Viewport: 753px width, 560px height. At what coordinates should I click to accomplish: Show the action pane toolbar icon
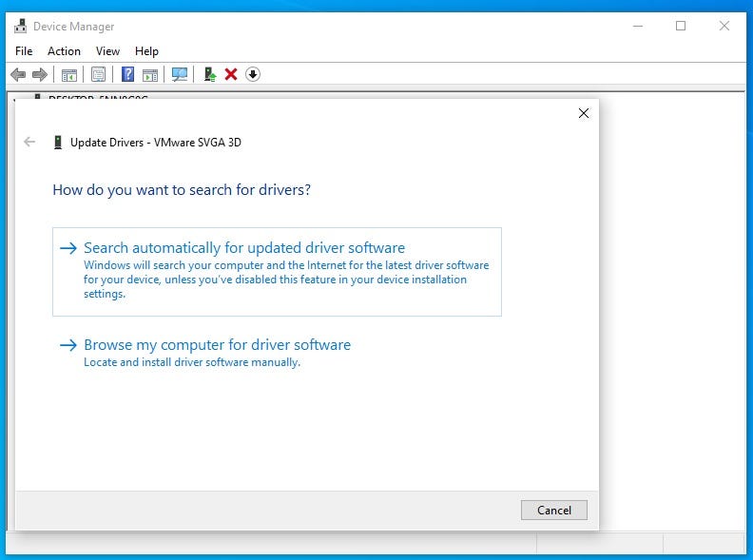pyautogui.click(x=150, y=75)
